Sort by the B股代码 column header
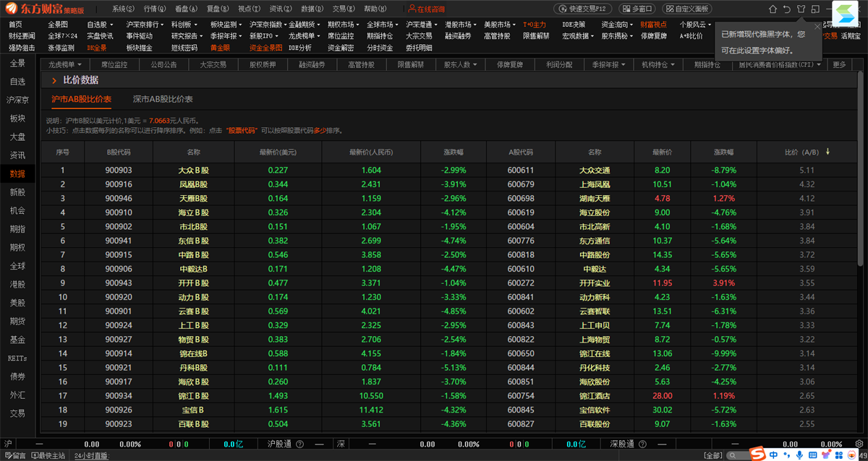The width and height of the screenshot is (868, 461). pyautogui.click(x=119, y=152)
